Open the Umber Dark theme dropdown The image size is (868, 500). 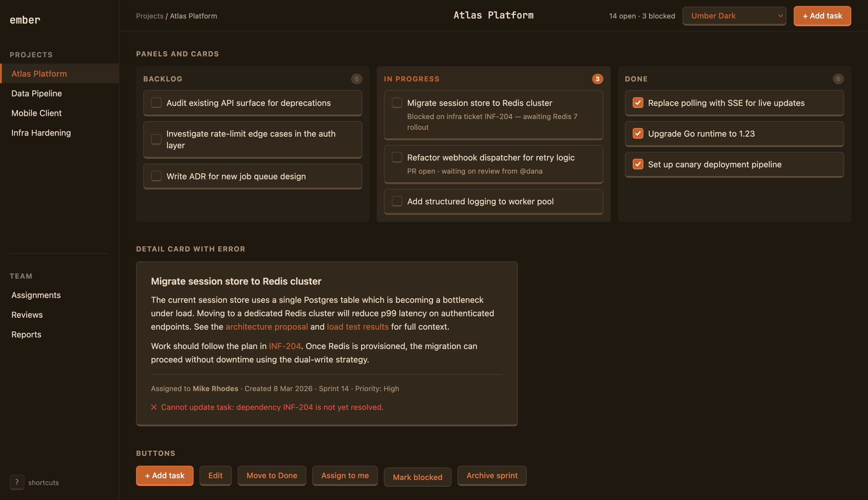(x=734, y=16)
